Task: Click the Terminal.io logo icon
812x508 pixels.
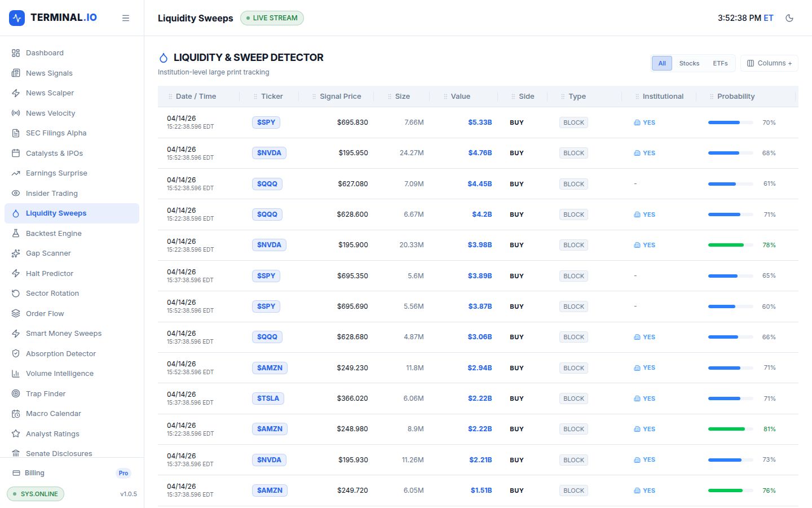Action: (x=17, y=18)
